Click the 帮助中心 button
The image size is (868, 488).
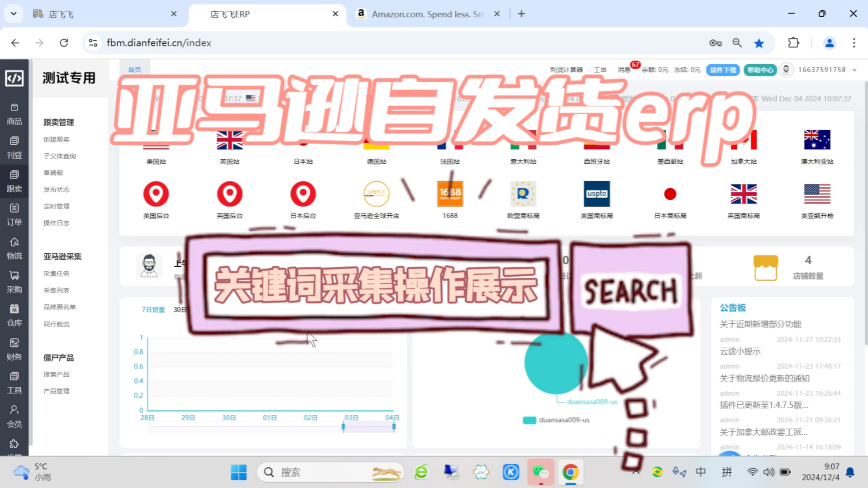pos(760,70)
